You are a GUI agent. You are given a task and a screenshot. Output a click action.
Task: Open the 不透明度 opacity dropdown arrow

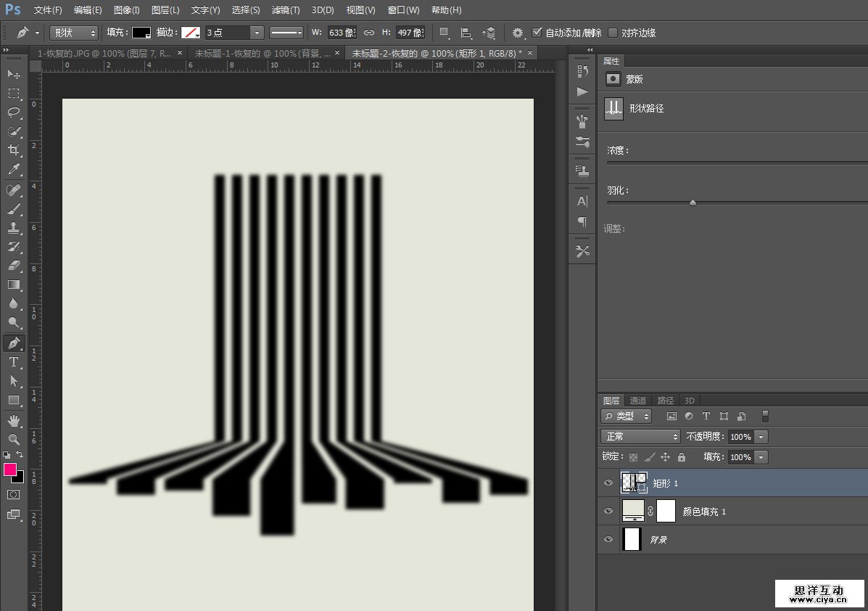761,437
